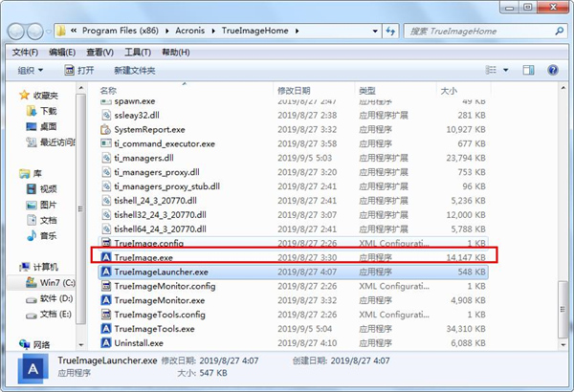Click the TrueImage.exe Acronis icon
The image size is (574, 392).
(106, 257)
